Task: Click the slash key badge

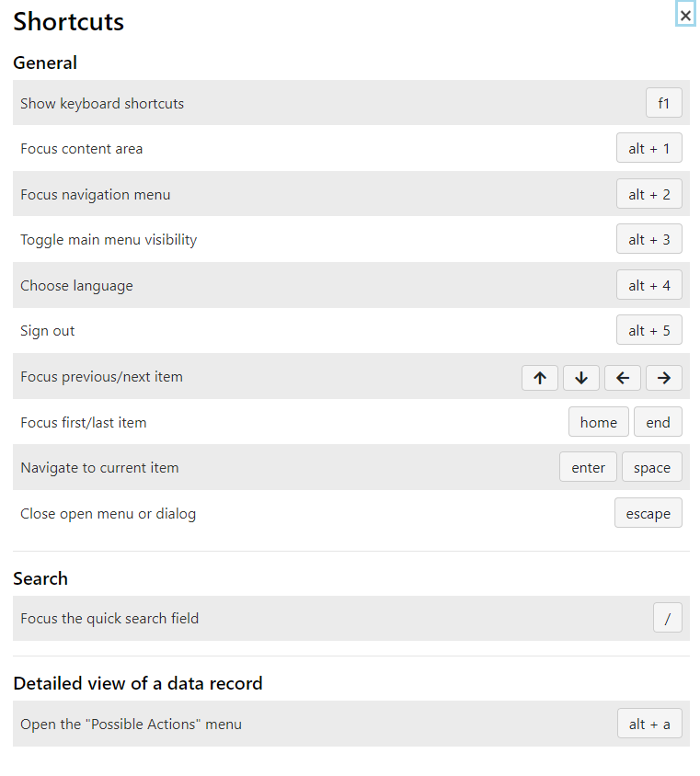Action: point(668,619)
